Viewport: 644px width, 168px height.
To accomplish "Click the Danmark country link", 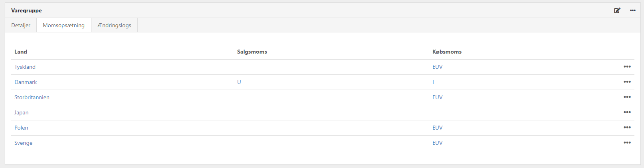I will [x=26, y=82].
